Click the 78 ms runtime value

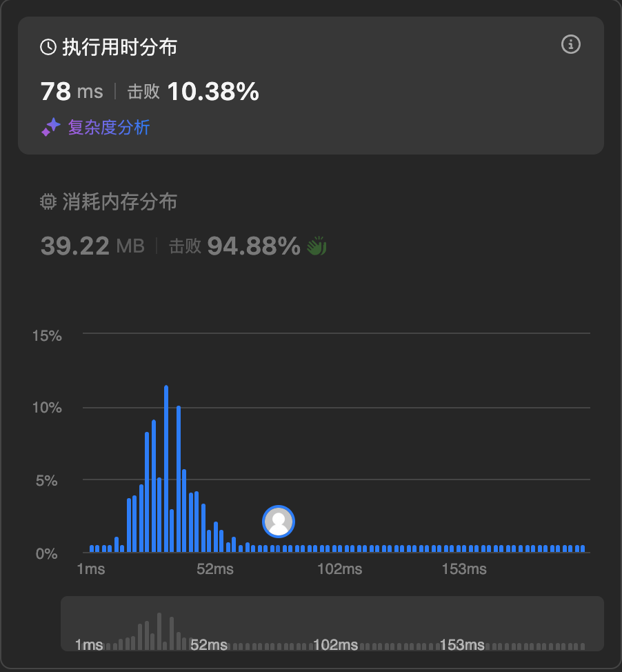(72, 91)
